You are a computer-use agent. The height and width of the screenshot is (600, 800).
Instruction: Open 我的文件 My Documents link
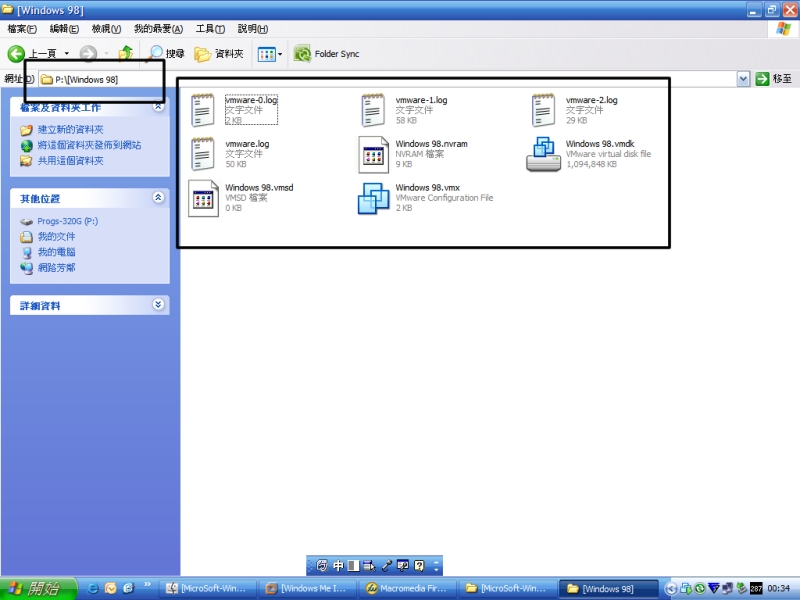[x=56, y=236]
